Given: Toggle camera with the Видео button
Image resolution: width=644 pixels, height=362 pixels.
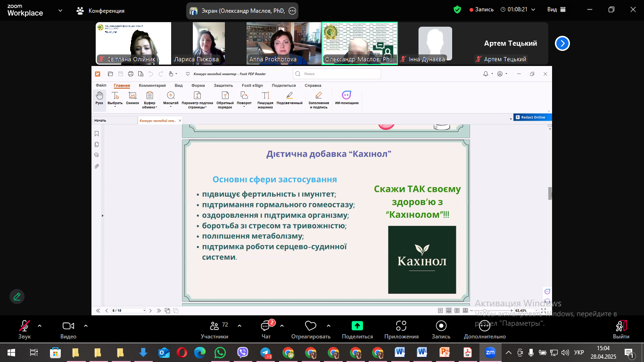Looking at the screenshot, I should pos(68,329).
